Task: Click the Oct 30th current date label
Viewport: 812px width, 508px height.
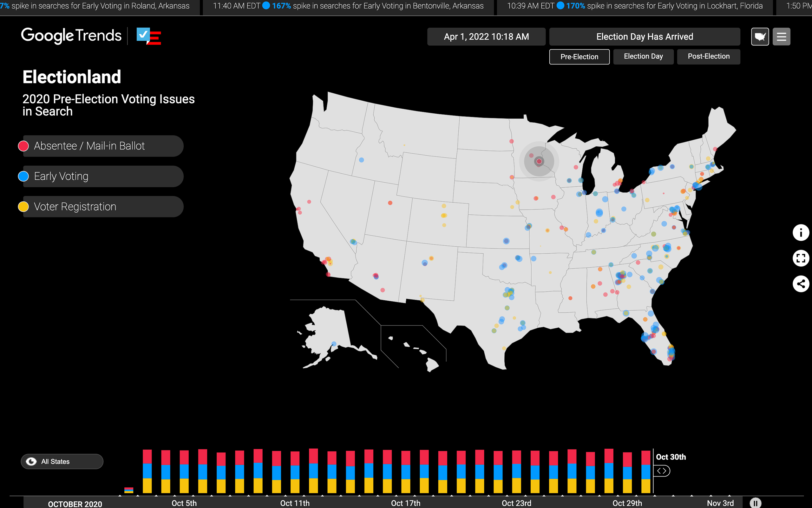Action: (x=671, y=457)
